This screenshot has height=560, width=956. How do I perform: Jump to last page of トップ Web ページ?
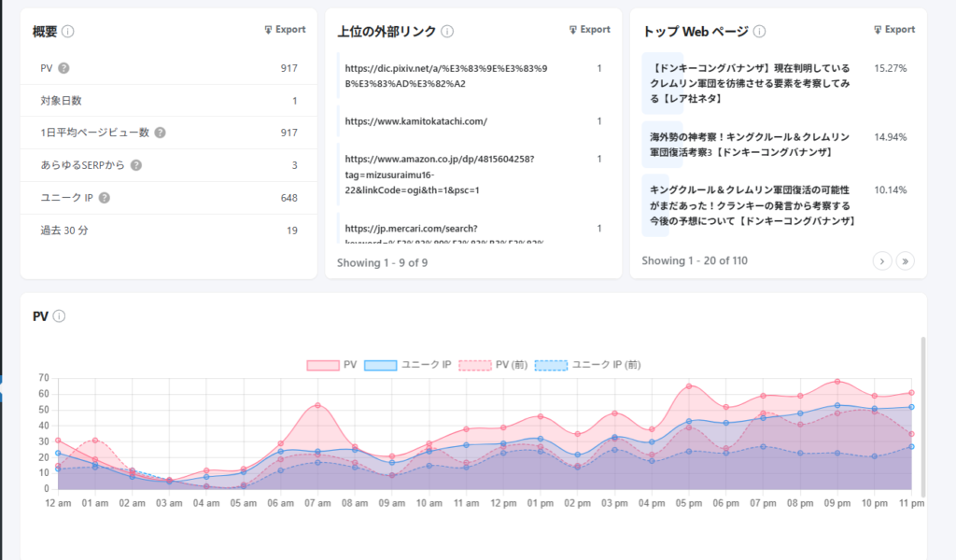906,261
